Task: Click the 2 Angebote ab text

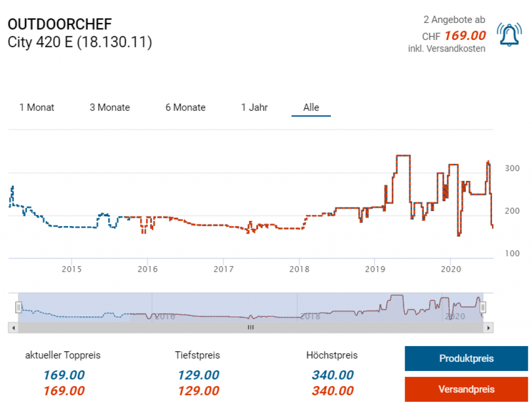Action: pos(455,20)
